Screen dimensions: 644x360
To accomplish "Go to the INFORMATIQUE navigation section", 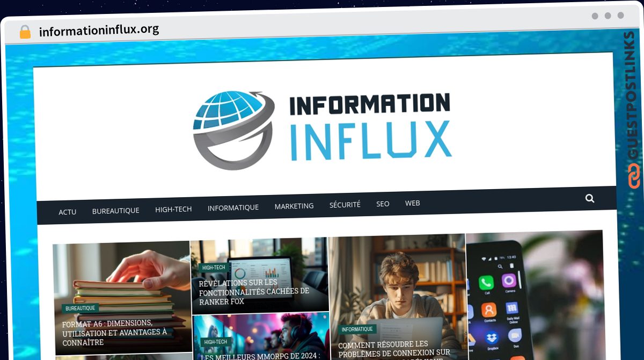I will coord(233,207).
